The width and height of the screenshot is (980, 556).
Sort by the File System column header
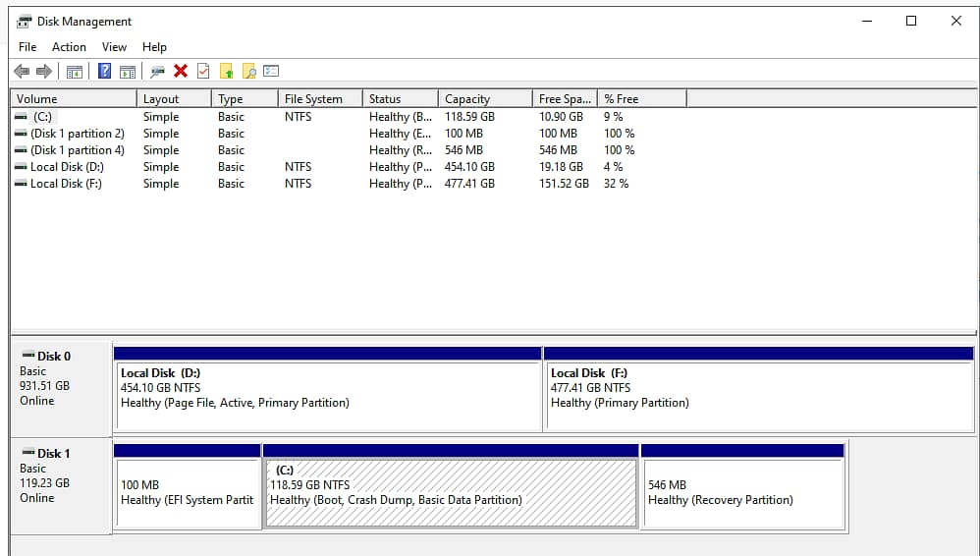321,99
